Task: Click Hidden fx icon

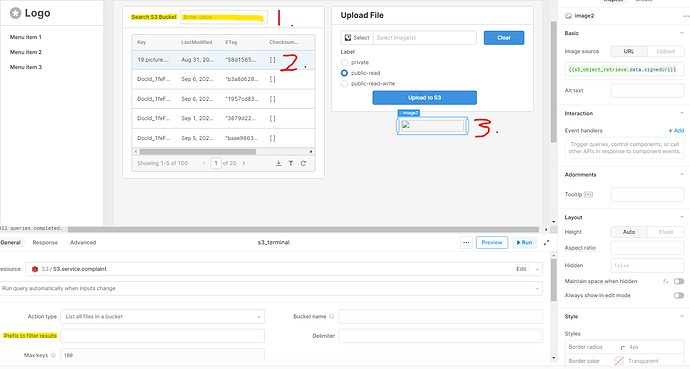Action: 666,281
